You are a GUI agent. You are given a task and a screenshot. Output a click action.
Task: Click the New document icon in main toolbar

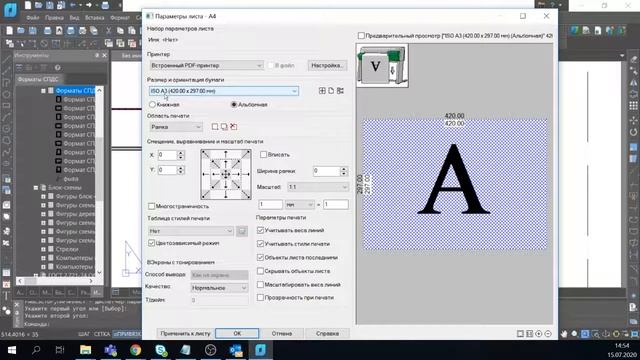(9, 31)
